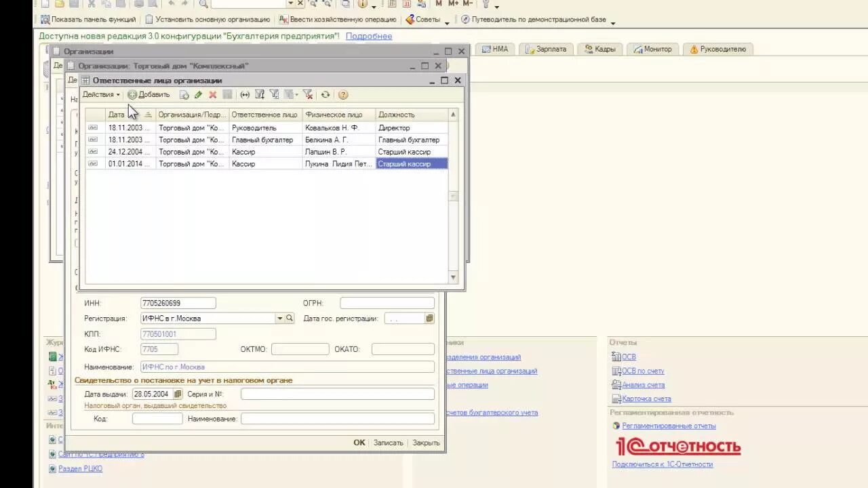Click the Закрыть button in organization form
This screenshot has height=488, width=868.
(426, 443)
